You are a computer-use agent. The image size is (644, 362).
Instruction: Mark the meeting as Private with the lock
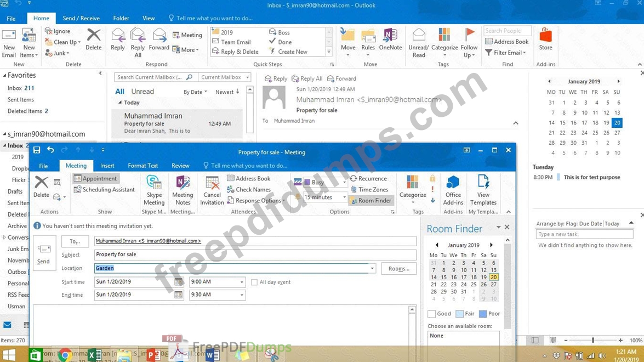[432, 178]
